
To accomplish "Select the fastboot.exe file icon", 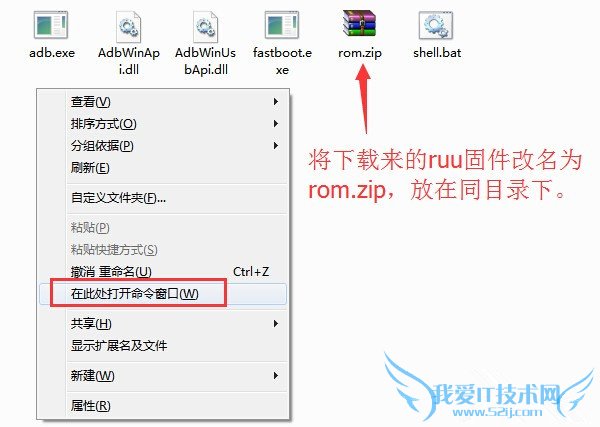I will 282,25.
